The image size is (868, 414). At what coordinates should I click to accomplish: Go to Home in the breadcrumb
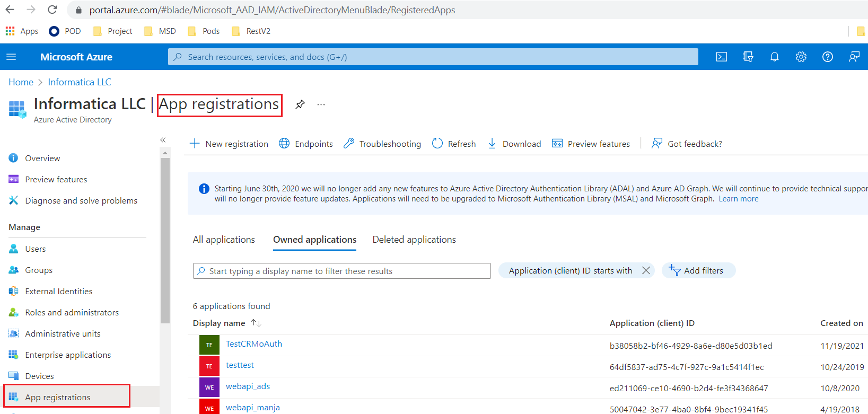coord(21,82)
